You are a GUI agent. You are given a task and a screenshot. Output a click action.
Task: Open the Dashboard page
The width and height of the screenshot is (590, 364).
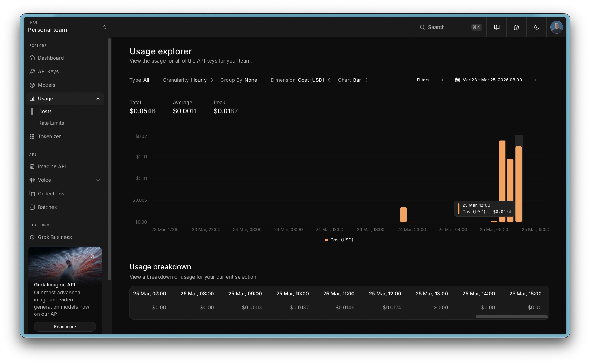tap(51, 58)
